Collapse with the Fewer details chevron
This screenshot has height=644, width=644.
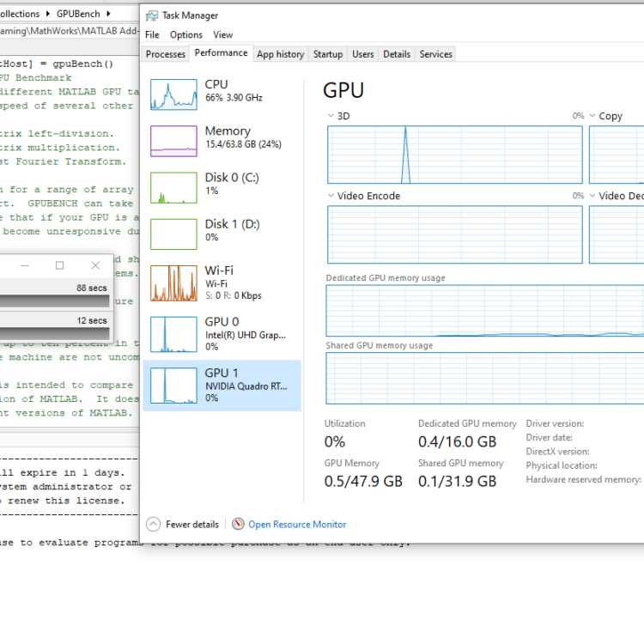pos(153,524)
